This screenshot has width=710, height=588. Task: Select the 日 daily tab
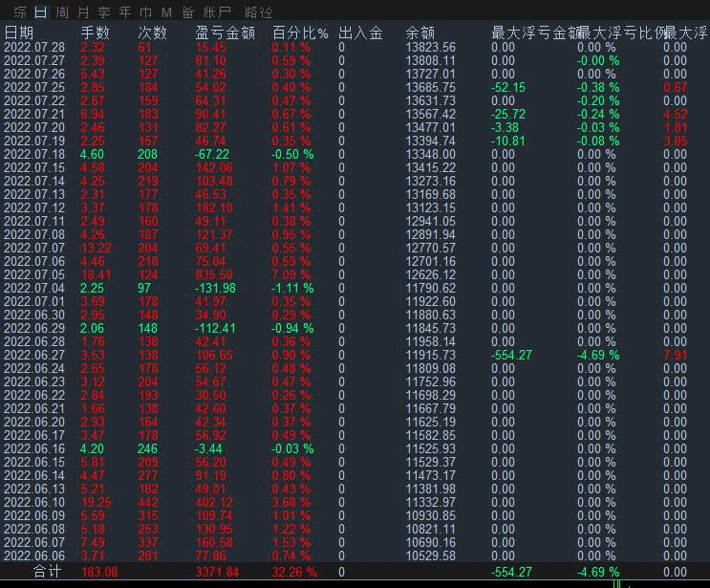tap(40, 12)
